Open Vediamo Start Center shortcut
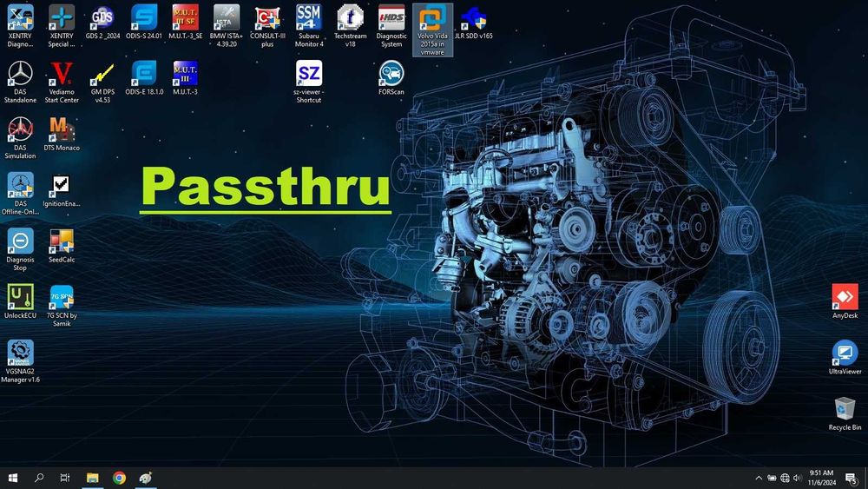The height and width of the screenshot is (489, 868). click(x=62, y=82)
